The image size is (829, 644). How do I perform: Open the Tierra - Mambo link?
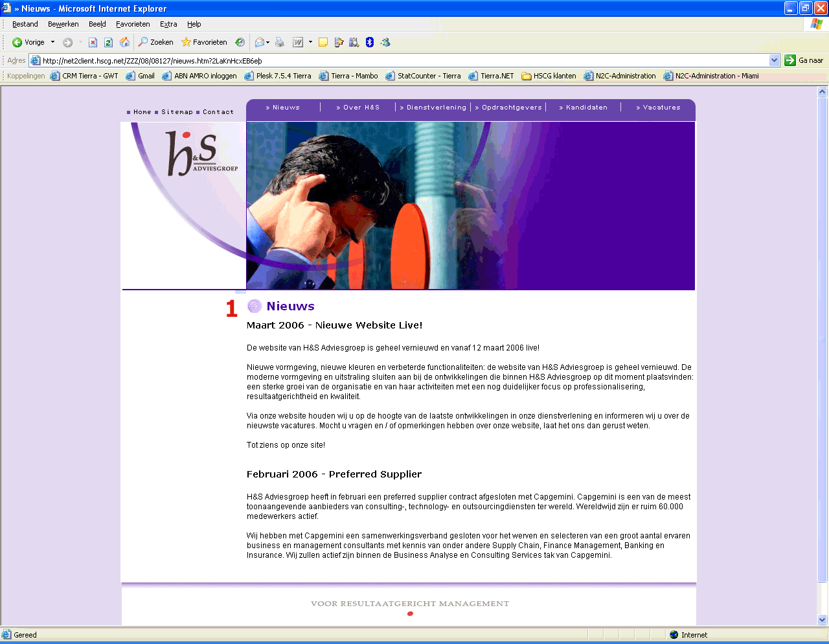point(348,76)
